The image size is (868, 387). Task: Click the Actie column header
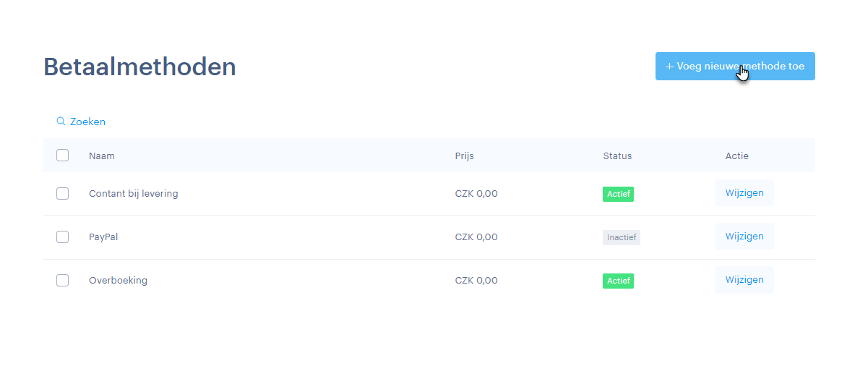737,156
